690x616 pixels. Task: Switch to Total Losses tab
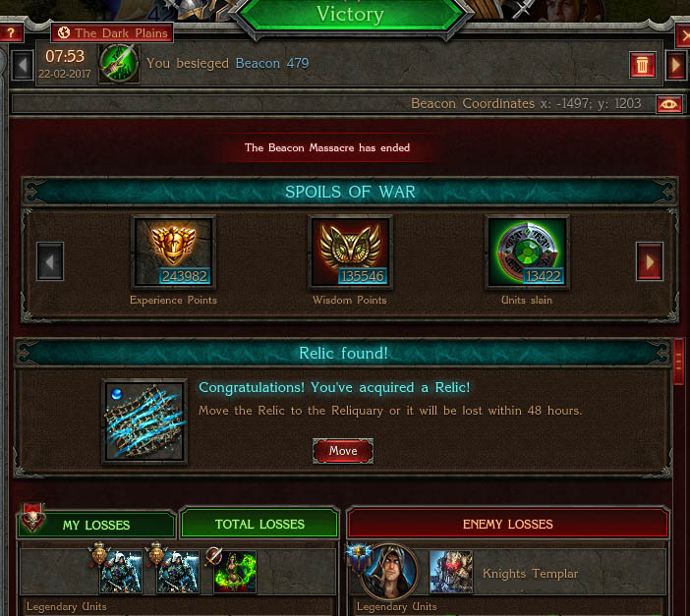coord(259,524)
